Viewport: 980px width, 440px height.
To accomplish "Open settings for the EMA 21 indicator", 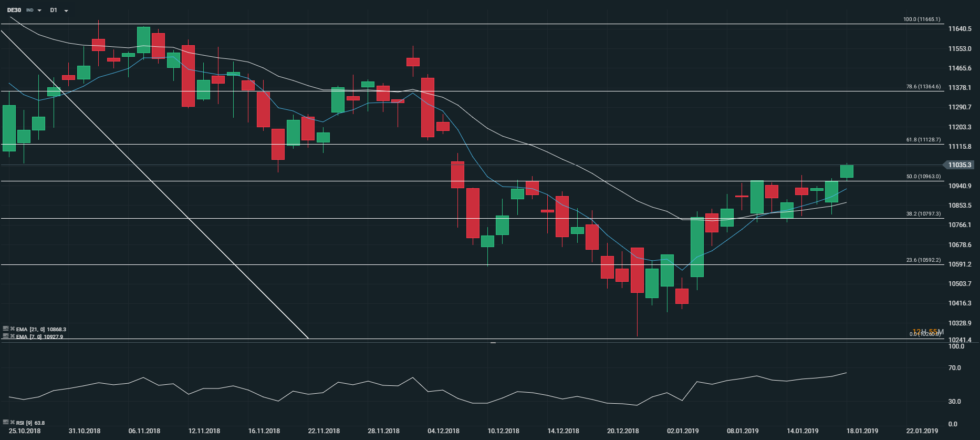I will (x=6, y=329).
